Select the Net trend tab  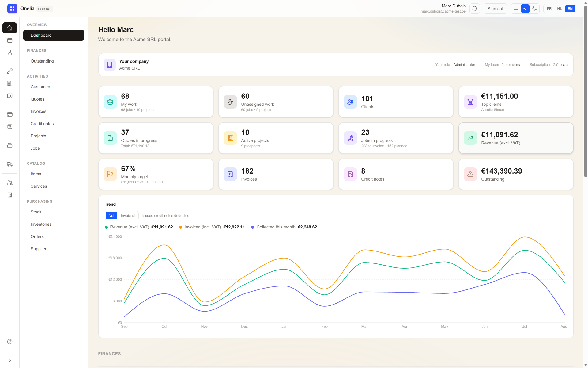[111, 216]
